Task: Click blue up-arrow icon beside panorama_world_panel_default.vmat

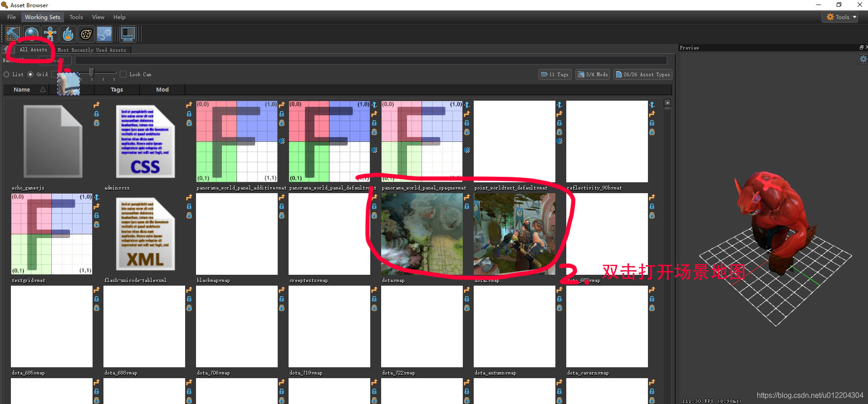Action: click(x=374, y=105)
